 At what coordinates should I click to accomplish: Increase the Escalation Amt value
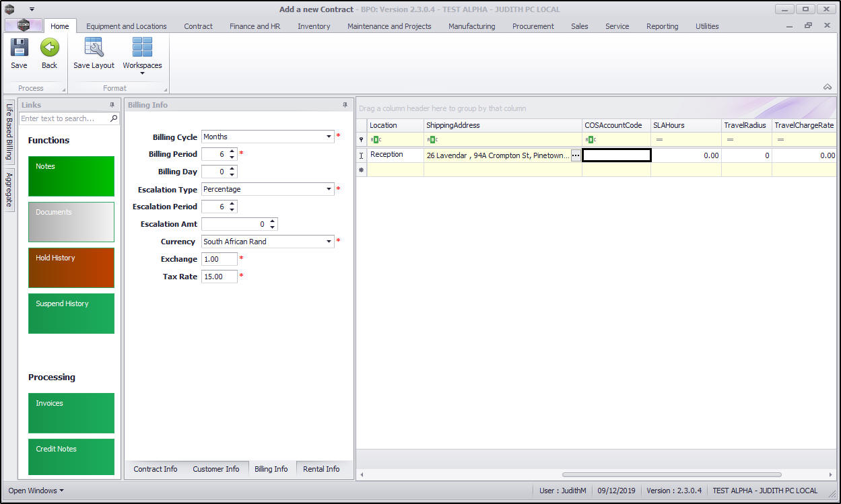pos(273,221)
